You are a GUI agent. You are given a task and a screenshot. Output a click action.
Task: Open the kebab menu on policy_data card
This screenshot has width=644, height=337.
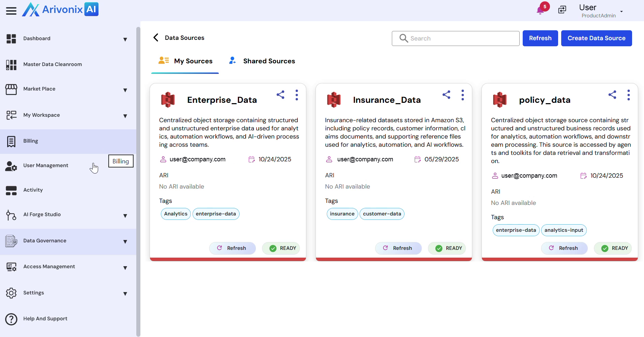(x=628, y=95)
